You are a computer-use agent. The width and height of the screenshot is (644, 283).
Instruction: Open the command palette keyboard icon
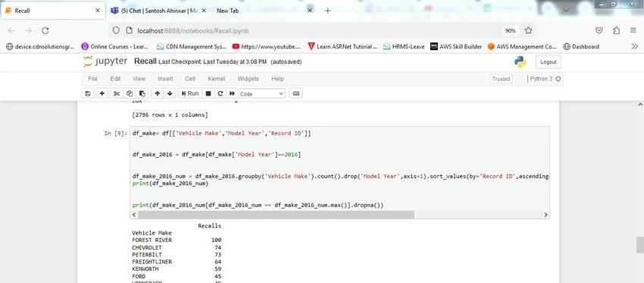point(295,94)
